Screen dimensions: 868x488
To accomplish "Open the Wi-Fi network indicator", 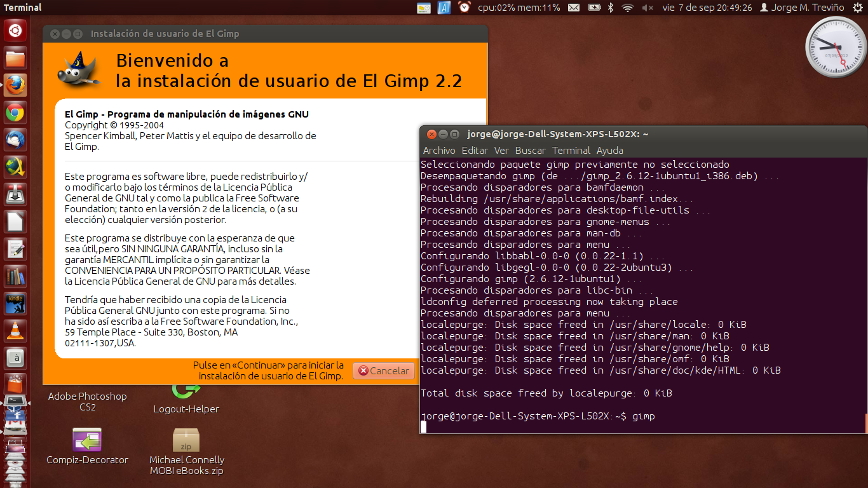I will [x=628, y=8].
